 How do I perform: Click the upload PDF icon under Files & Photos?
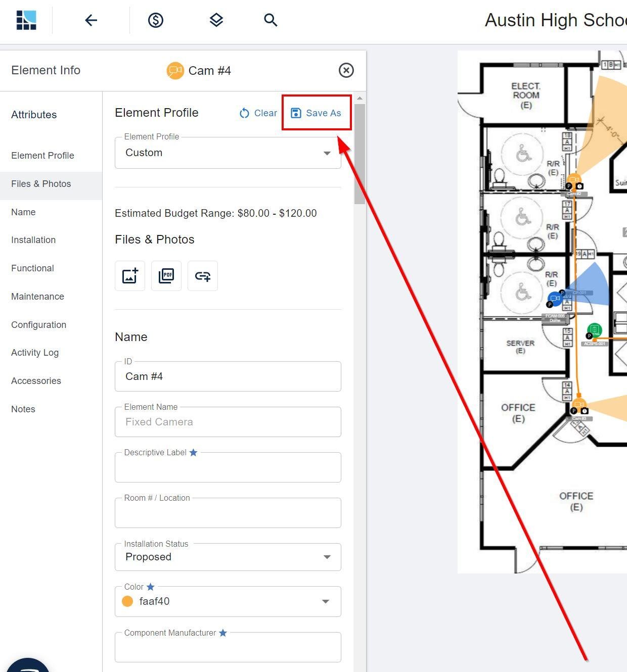pos(166,276)
